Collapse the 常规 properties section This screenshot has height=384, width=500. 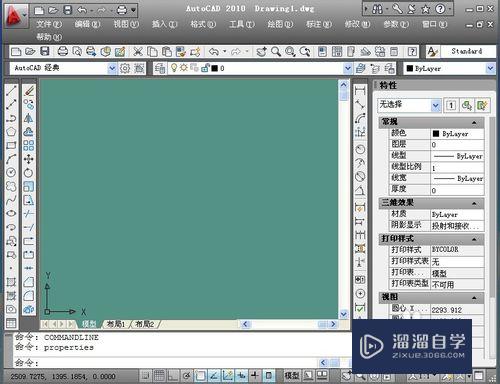(474, 123)
